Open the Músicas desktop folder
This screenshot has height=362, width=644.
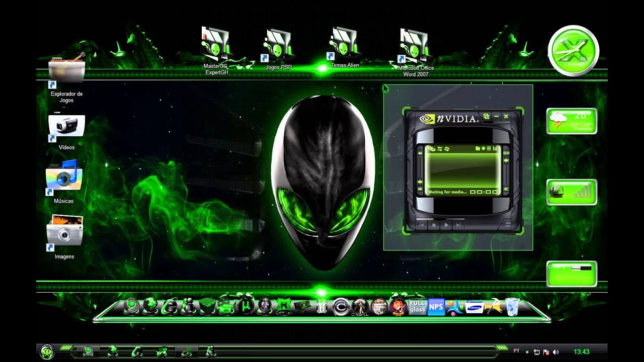click(x=64, y=182)
